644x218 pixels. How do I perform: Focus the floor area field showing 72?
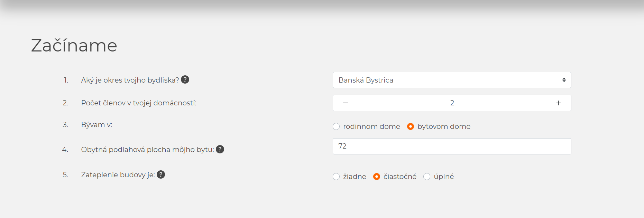[452, 146]
